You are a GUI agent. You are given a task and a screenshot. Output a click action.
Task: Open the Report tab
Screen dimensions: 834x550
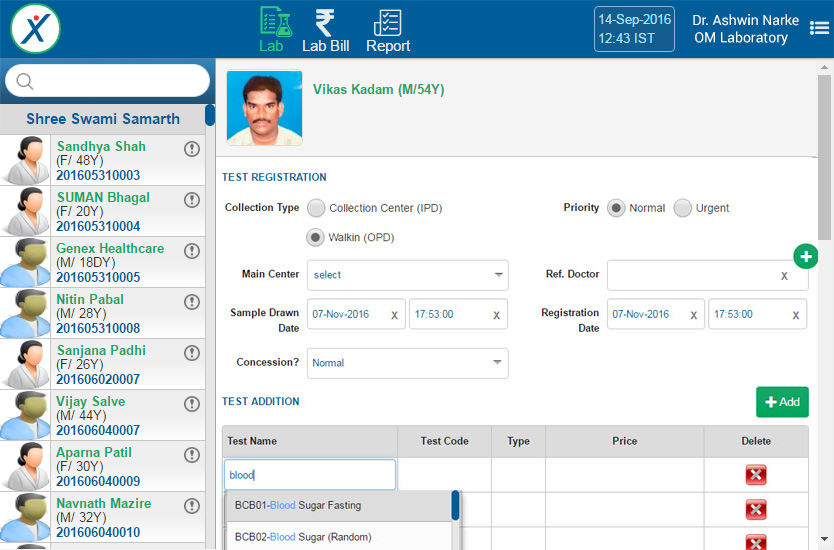pyautogui.click(x=388, y=30)
